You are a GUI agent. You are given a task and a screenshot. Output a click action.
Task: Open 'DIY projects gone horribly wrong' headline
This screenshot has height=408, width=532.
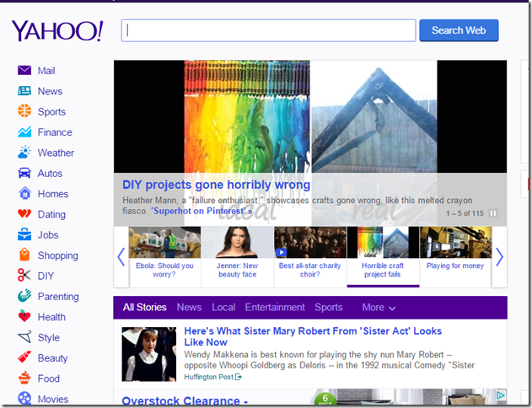(x=216, y=185)
